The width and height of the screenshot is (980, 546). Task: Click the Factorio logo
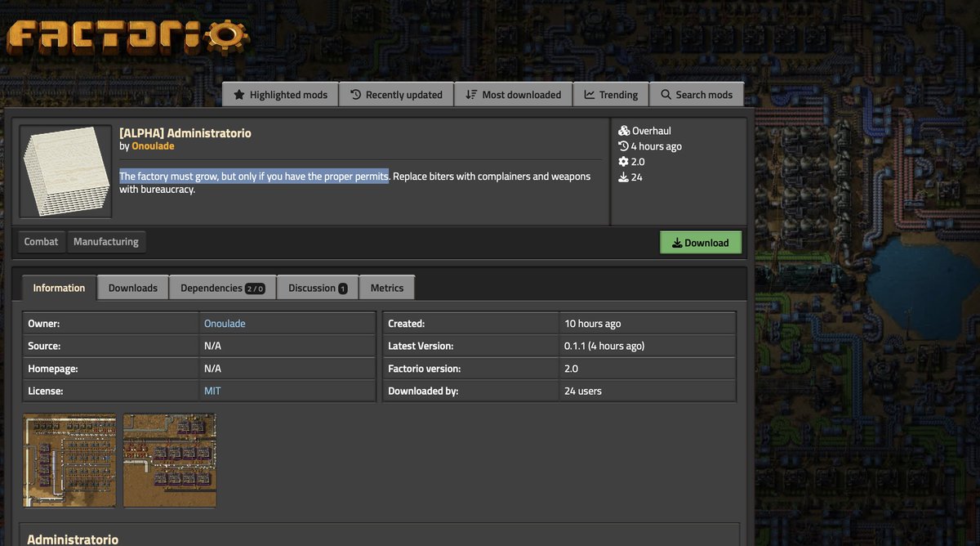click(x=127, y=38)
